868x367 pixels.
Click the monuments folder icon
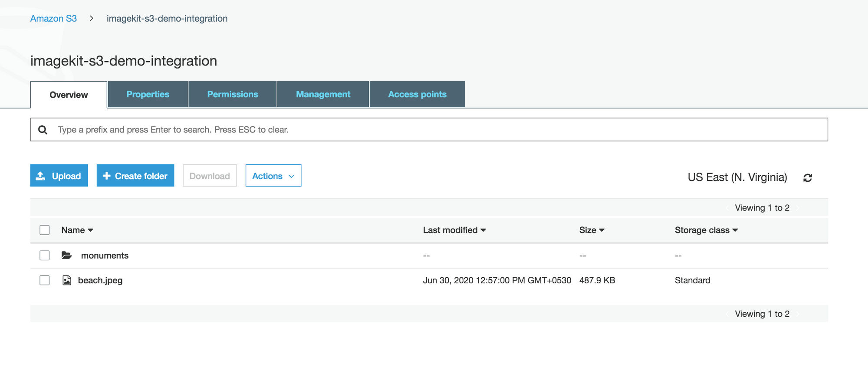[66, 255]
